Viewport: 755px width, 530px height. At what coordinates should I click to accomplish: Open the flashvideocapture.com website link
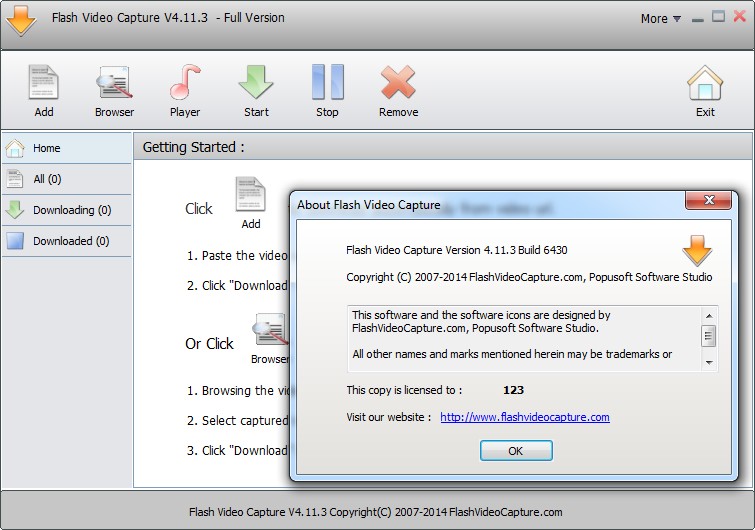click(525, 417)
